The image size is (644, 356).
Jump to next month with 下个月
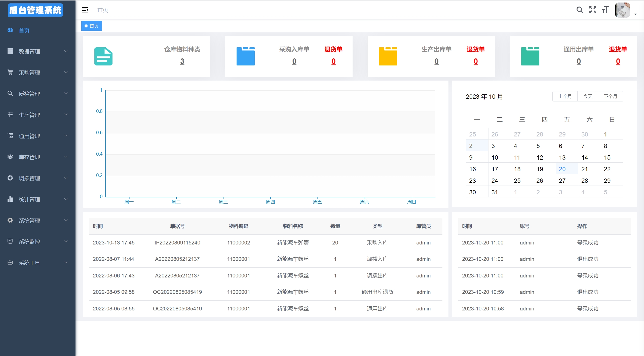(610, 96)
